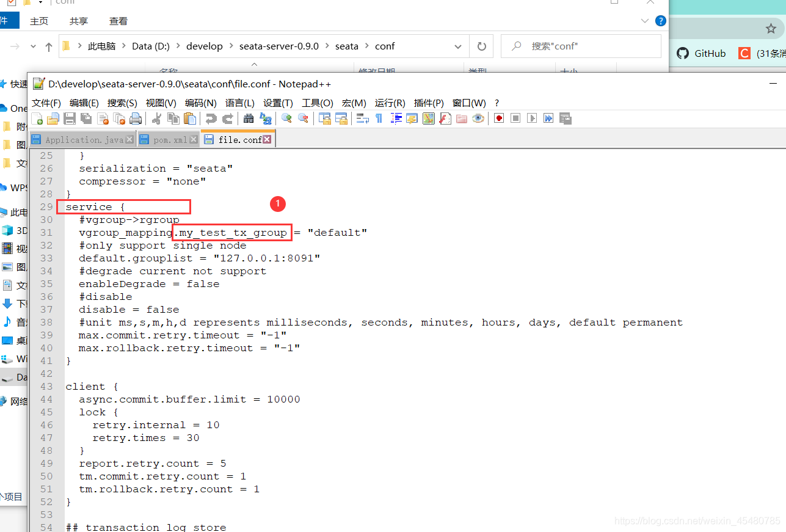Stop macro recording toolbar icon
The image size is (786, 532).
coord(515,118)
